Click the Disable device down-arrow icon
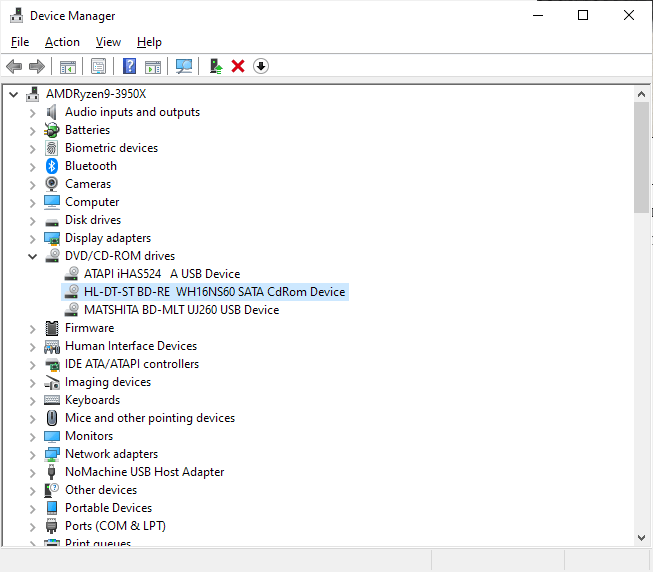The height and width of the screenshot is (572, 653). pyautogui.click(x=261, y=66)
